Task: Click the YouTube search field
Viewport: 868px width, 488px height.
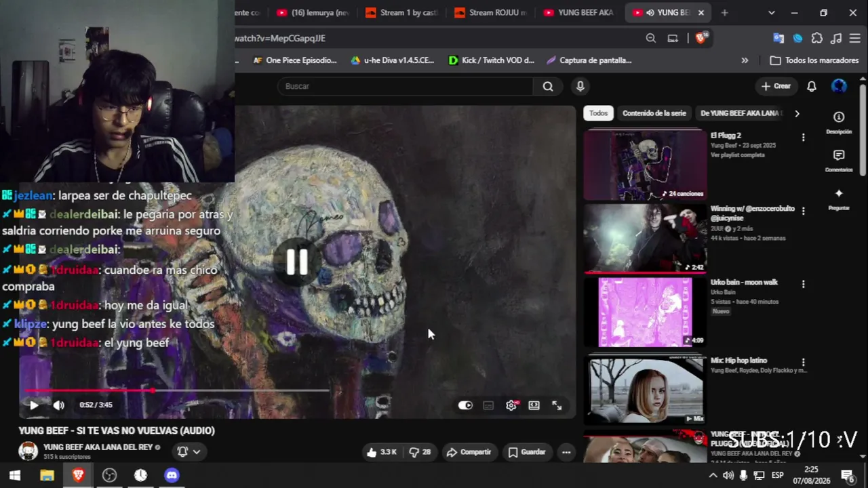Action: pyautogui.click(x=406, y=86)
